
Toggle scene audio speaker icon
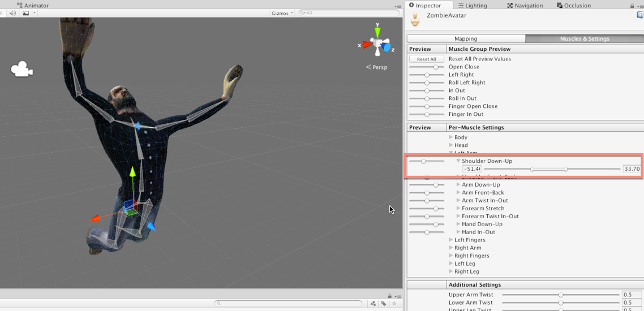[x=12, y=13]
